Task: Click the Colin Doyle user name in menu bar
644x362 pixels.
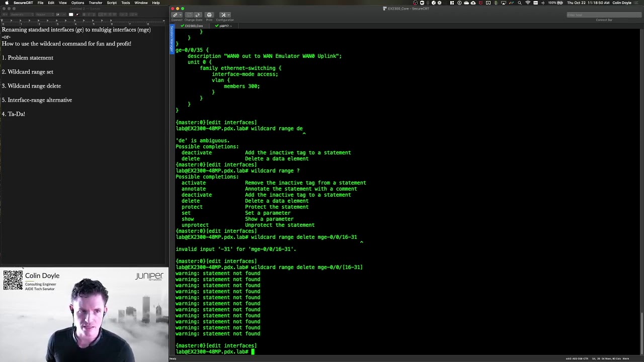Action: 622,3
